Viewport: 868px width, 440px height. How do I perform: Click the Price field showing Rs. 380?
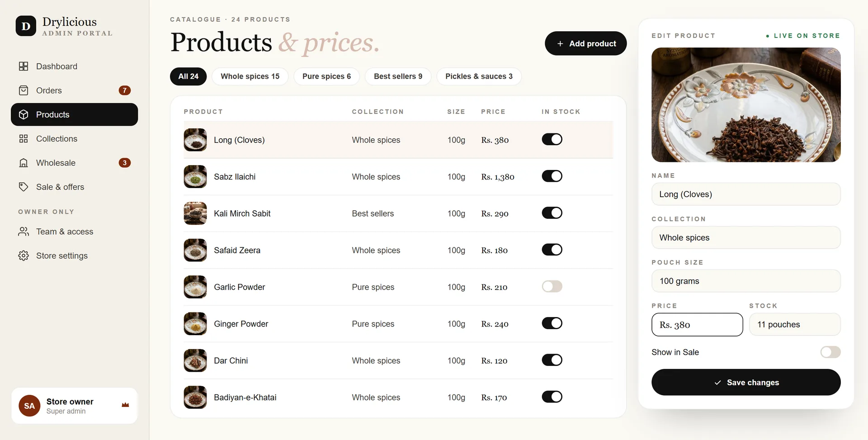pyautogui.click(x=697, y=325)
